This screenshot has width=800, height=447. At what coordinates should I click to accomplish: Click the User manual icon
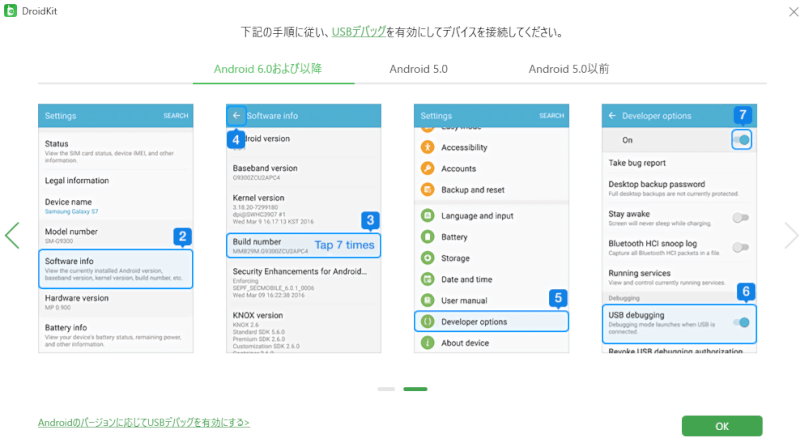click(x=428, y=300)
